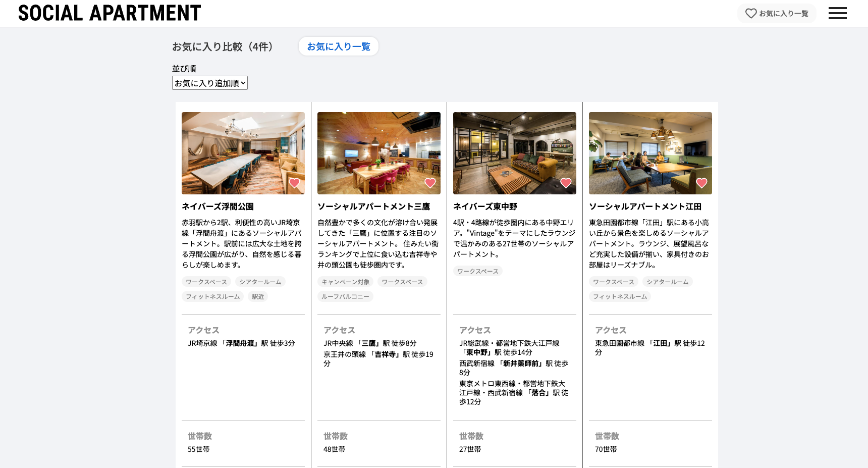
Task: Toggle heart on ソーシャルアパートメント三鷹 photo
Action: tap(430, 183)
